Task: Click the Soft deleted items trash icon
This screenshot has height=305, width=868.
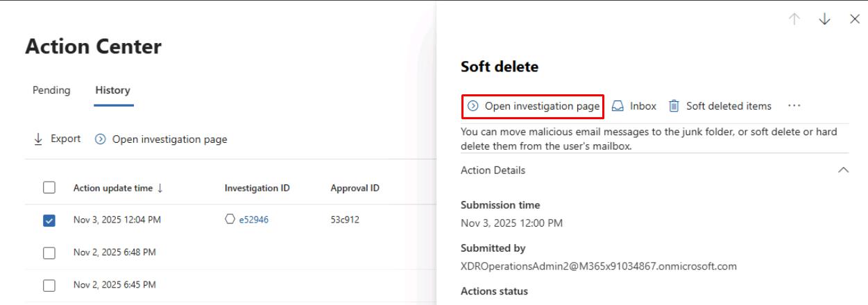Action: click(674, 106)
